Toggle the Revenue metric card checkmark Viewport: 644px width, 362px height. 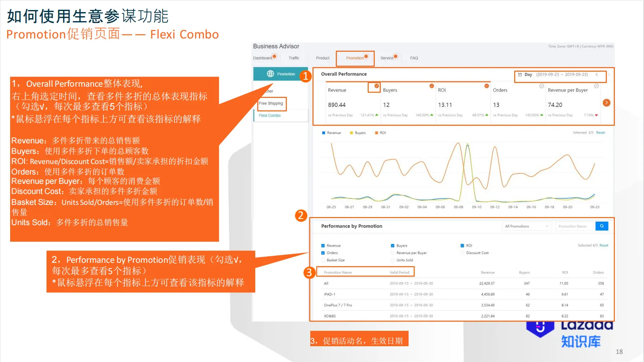(x=377, y=86)
